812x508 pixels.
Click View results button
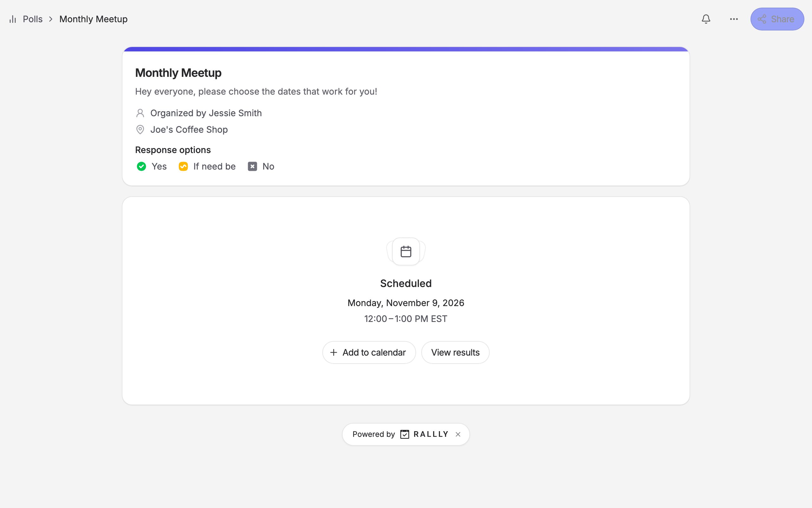(x=455, y=352)
